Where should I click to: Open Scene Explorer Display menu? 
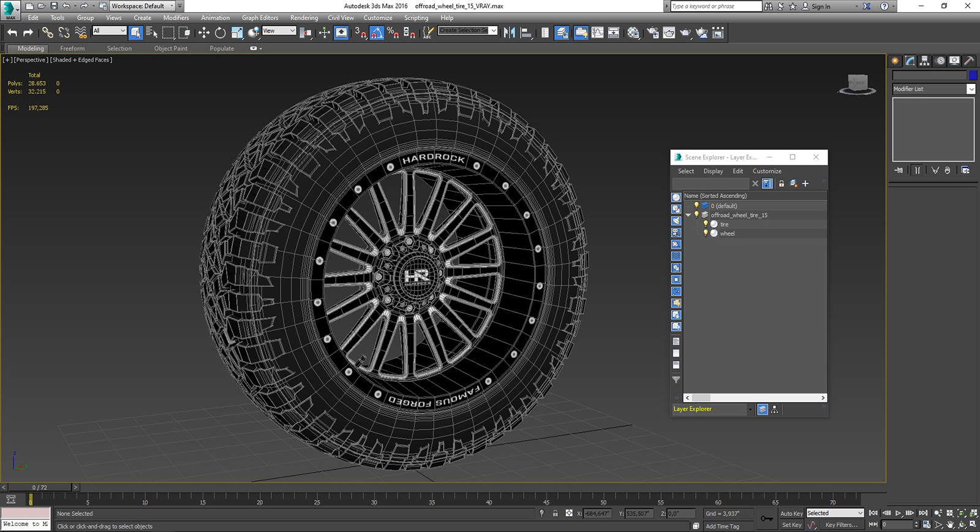click(x=713, y=171)
